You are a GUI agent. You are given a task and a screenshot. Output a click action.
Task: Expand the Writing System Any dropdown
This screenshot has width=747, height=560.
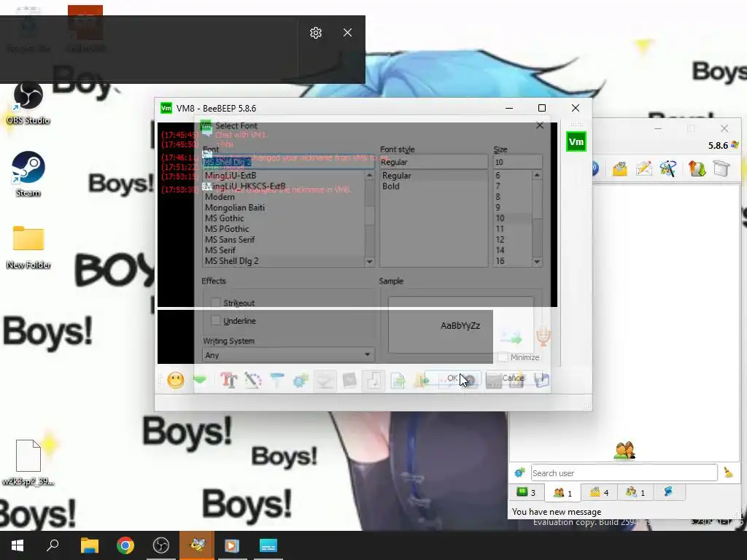(288, 355)
